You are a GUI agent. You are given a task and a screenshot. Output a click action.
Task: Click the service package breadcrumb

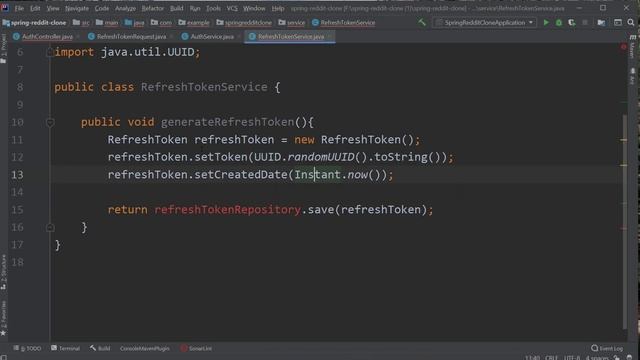point(292,22)
